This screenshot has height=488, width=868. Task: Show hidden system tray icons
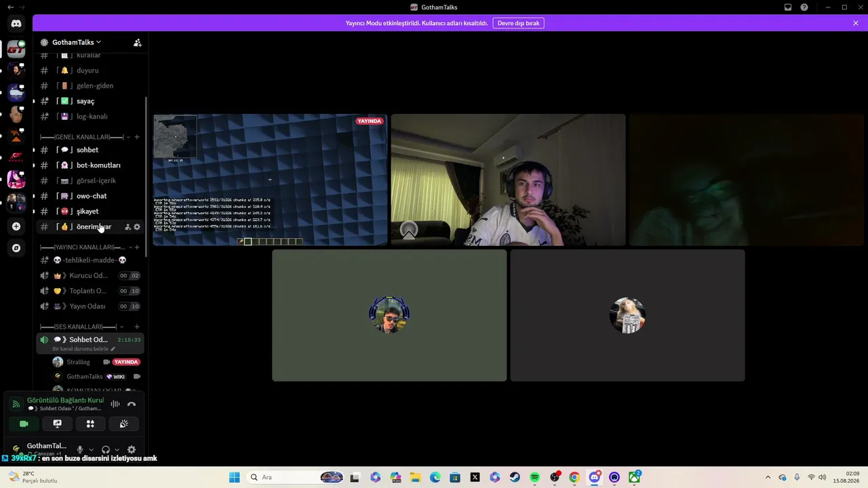[768, 477]
